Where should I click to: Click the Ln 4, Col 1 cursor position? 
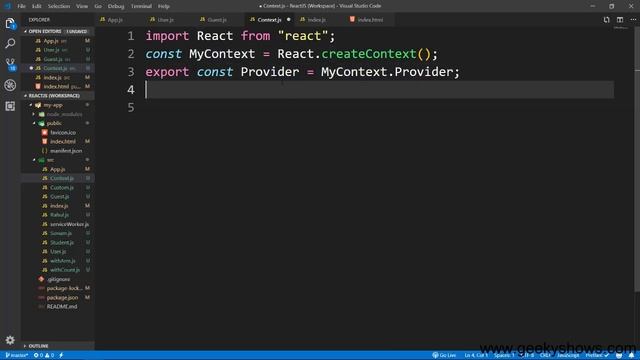click(476, 356)
